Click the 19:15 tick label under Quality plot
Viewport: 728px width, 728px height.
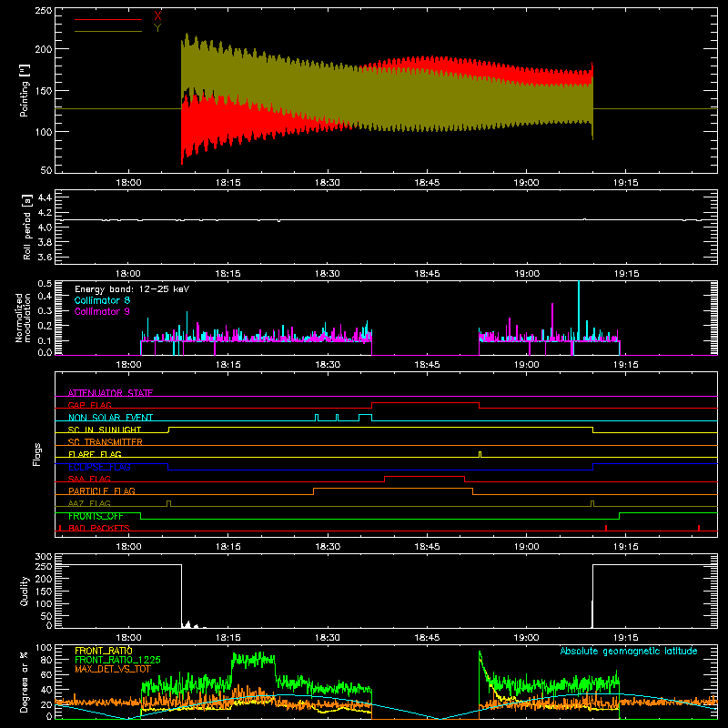pos(625,638)
